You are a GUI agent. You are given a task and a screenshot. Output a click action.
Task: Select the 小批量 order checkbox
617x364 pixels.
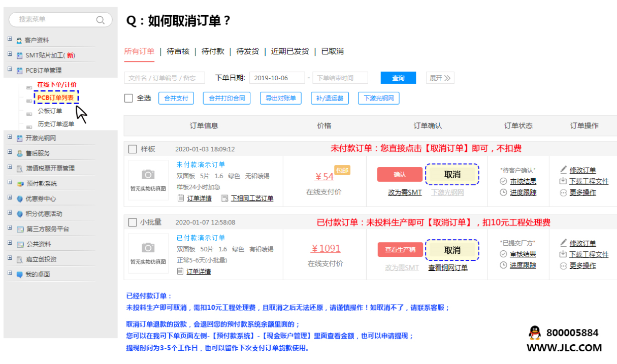tap(133, 222)
